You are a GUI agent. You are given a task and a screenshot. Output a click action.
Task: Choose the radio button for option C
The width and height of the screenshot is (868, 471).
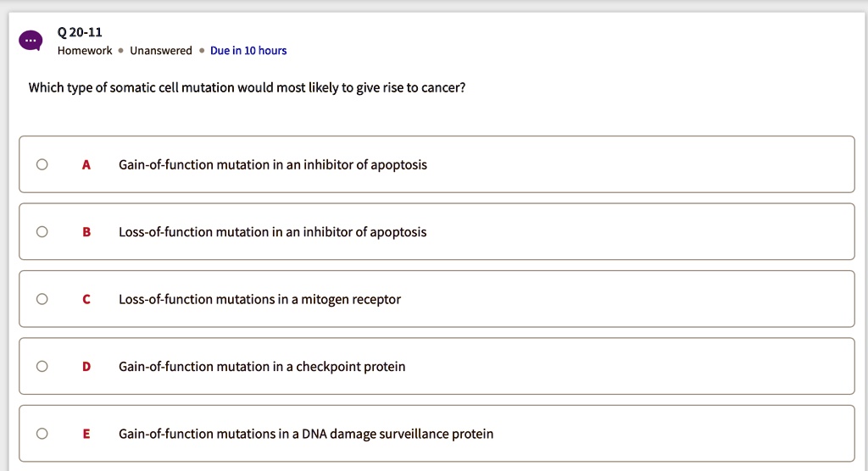click(42, 299)
